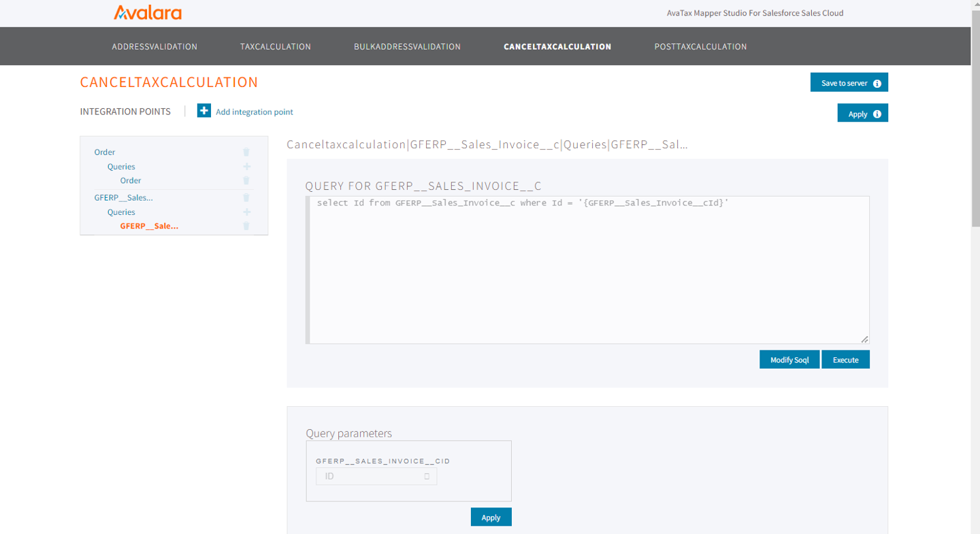Click inside the SOQL query text area

(x=587, y=270)
